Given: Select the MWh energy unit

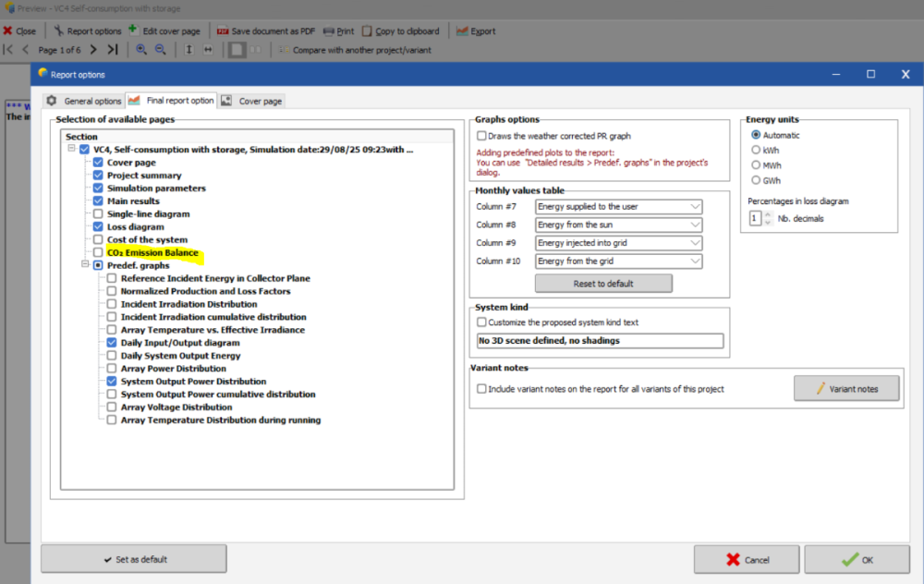Looking at the screenshot, I should coord(757,164).
